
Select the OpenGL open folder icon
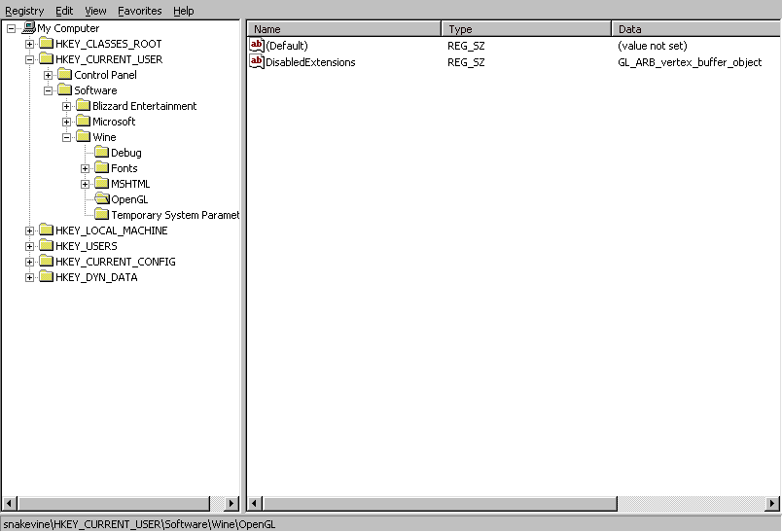tap(101, 199)
